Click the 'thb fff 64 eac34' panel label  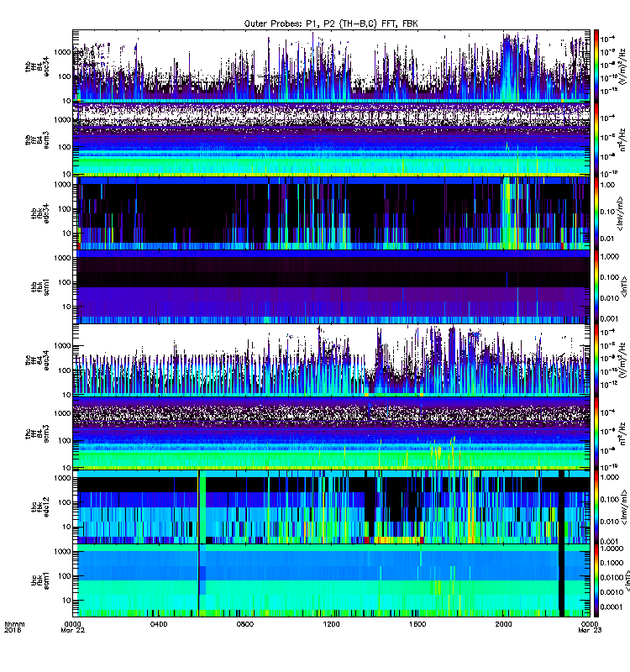pos(36,66)
